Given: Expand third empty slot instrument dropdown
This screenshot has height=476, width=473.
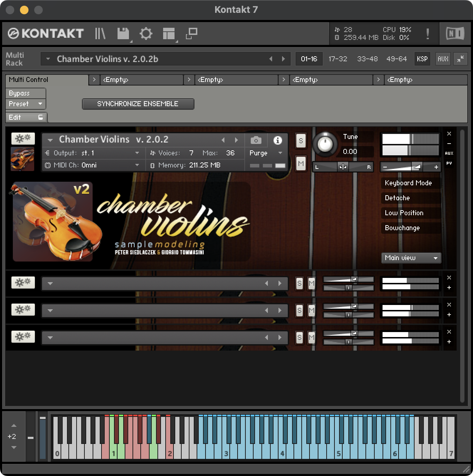Looking at the screenshot, I should (50, 338).
